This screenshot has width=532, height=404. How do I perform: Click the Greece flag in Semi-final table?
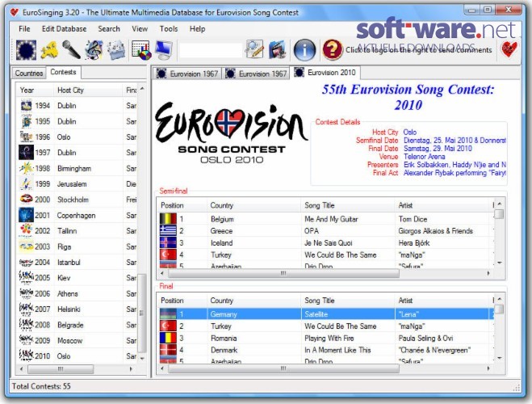coord(168,230)
